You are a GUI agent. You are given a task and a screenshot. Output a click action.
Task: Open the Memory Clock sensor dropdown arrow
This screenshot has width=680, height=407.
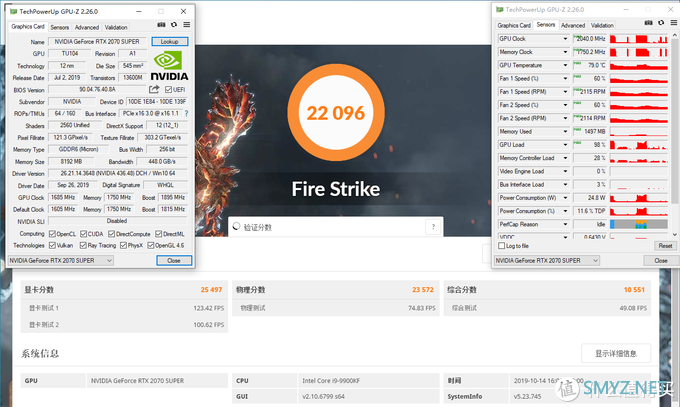565,52
